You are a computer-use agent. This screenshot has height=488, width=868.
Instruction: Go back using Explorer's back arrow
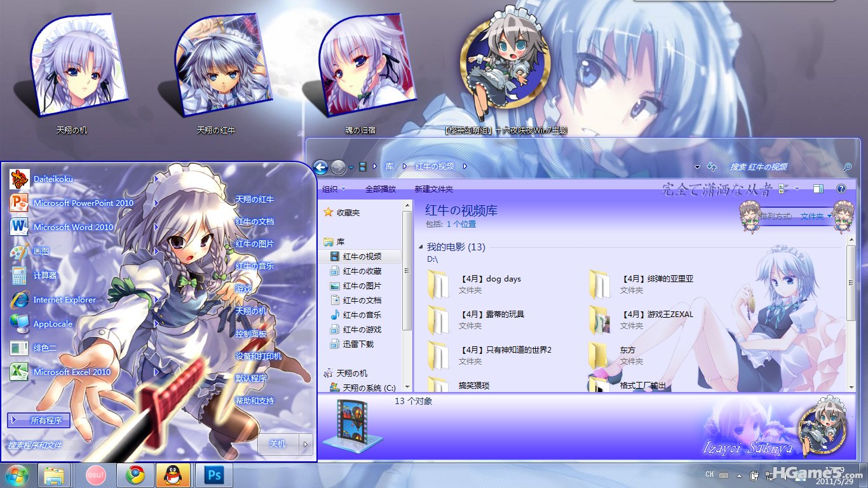point(321,167)
